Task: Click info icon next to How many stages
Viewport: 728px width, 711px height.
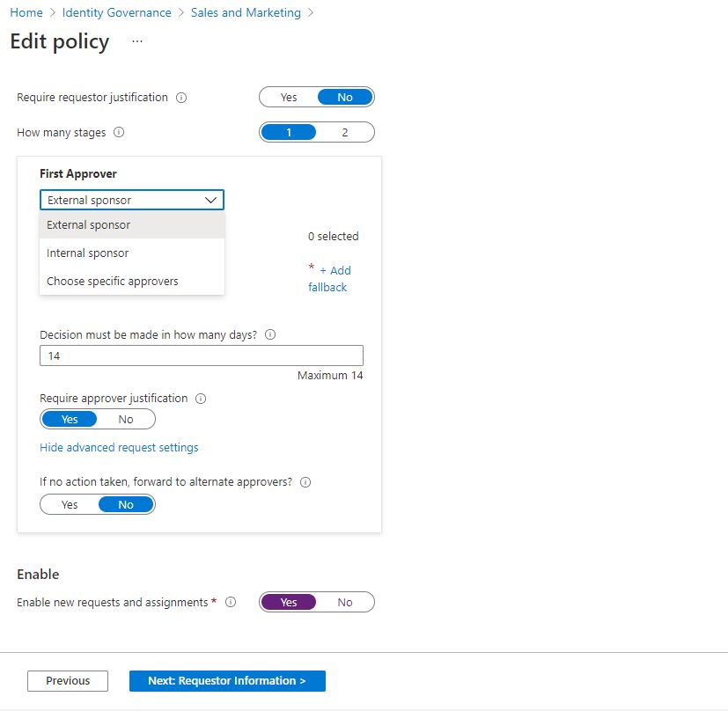Action: [x=119, y=133]
